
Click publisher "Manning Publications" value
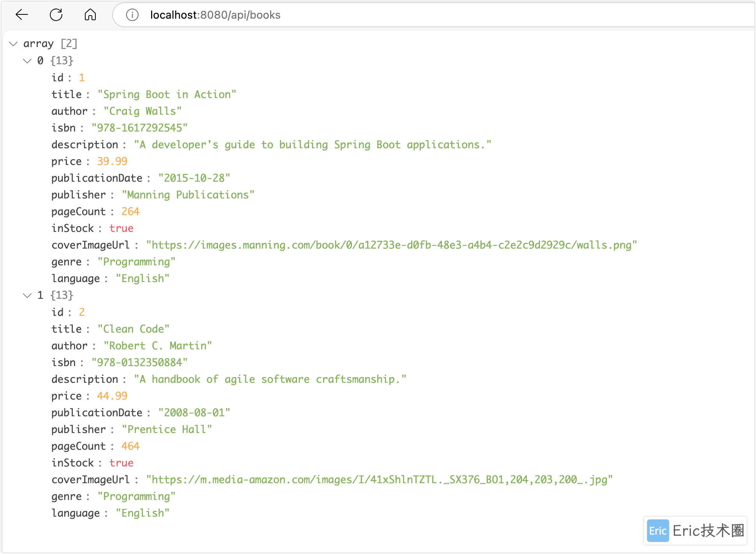coord(188,195)
